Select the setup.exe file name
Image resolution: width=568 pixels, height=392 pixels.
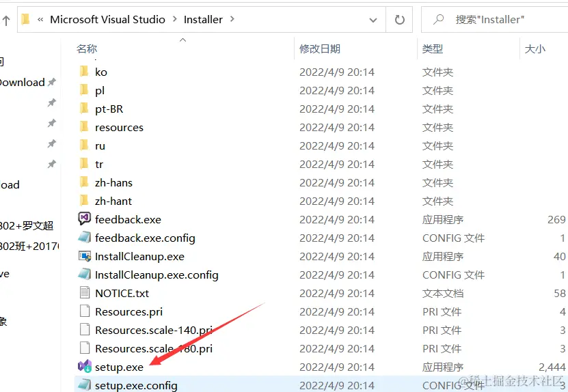tap(119, 367)
